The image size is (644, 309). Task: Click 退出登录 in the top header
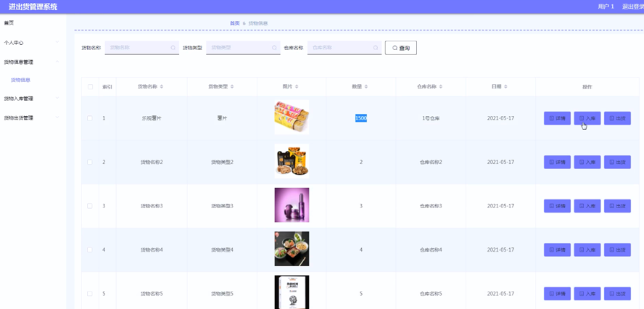tap(632, 7)
